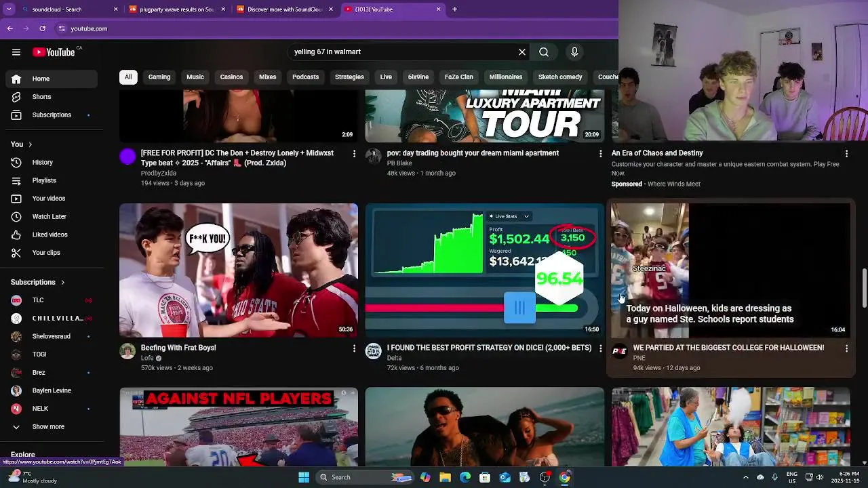
Task: Open the Dice profit strategy thumbnail
Action: [485, 270]
